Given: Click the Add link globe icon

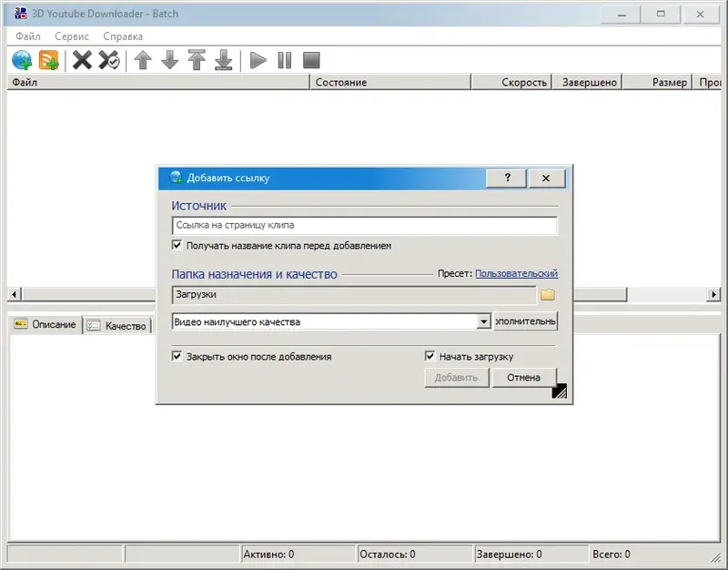Looking at the screenshot, I should [x=23, y=59].
